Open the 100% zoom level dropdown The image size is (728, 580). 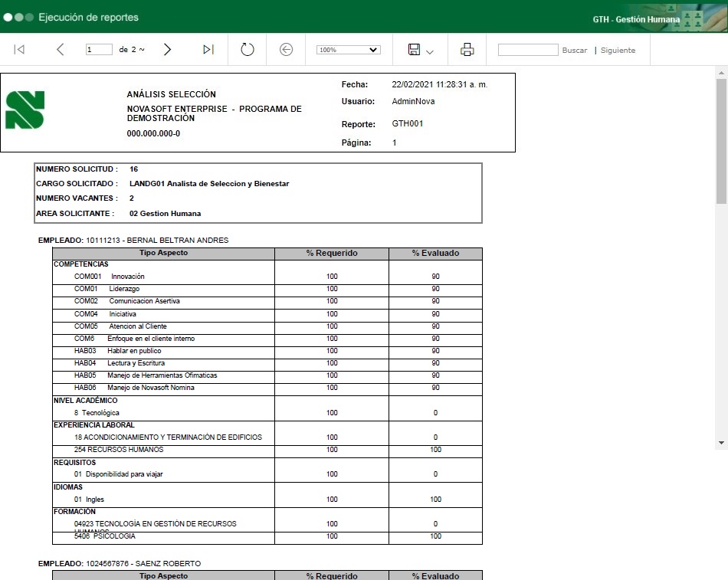click(x=348, y=50)
